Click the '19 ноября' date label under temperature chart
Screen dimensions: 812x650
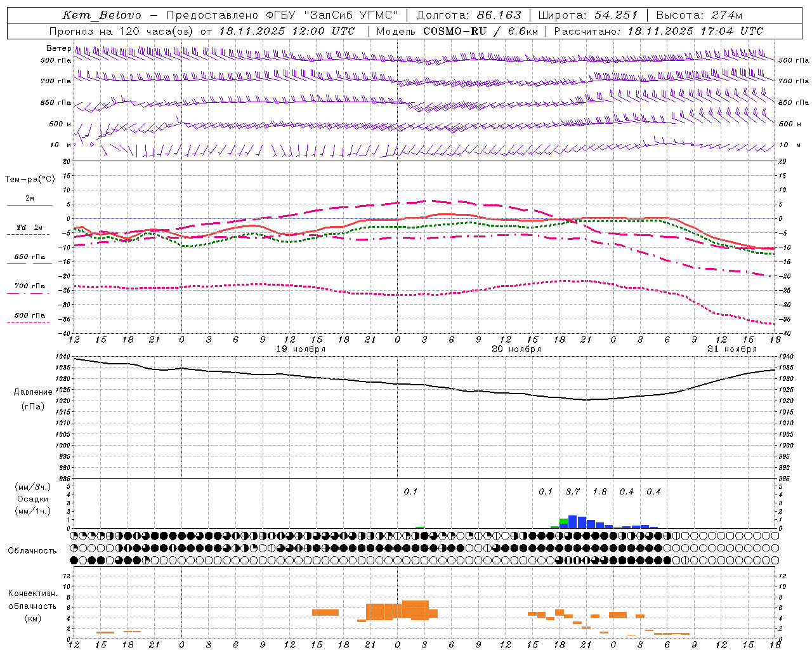coord(301,349)
